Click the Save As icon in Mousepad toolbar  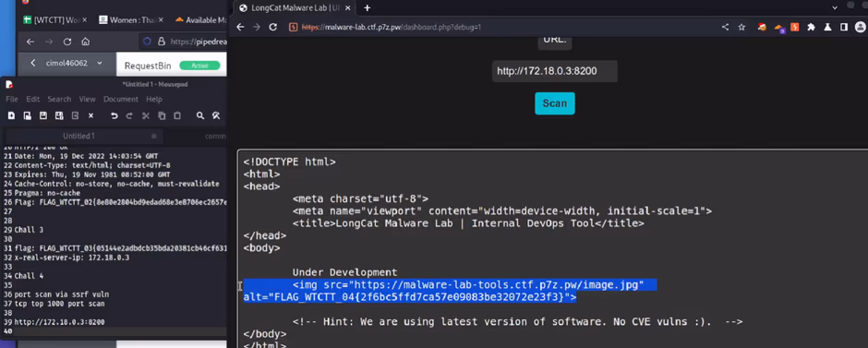pos(59,115)
